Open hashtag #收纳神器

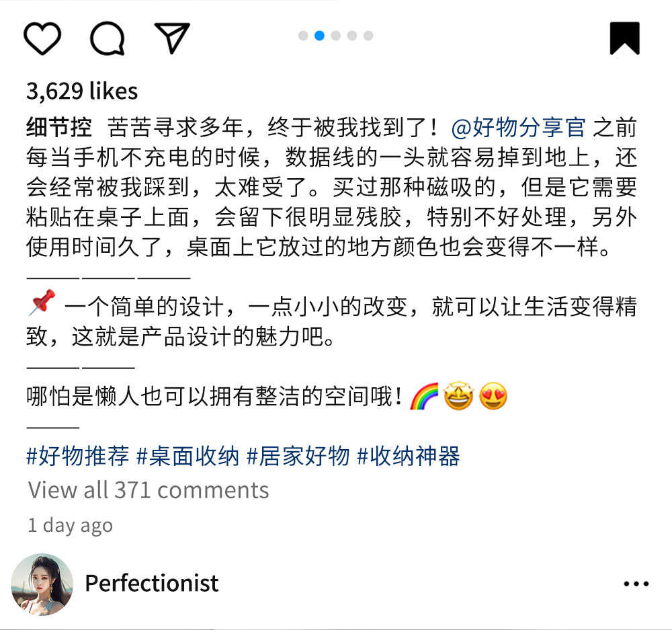pyautogui.click(x=409, y=455)
